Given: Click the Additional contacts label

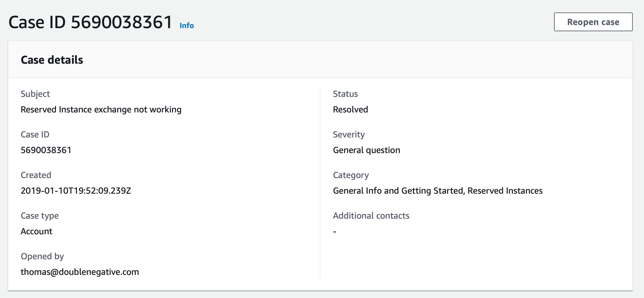Looking at the screenshot, I should [371, 216].
